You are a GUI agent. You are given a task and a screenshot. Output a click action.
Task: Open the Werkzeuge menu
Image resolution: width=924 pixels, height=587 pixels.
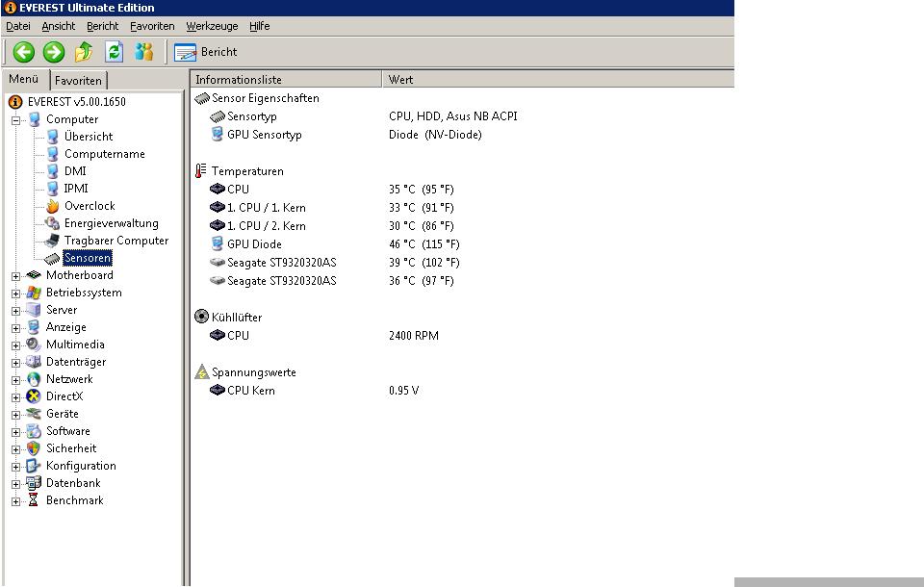point(212,26)
